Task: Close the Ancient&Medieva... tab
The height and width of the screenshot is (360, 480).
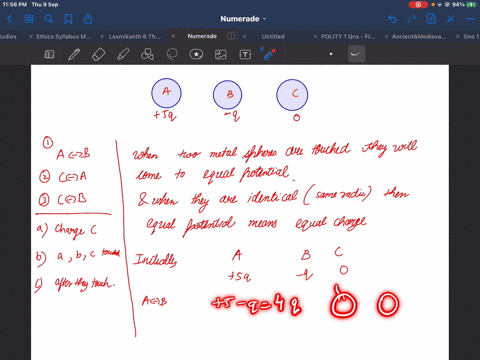Action: coord(386,37)
